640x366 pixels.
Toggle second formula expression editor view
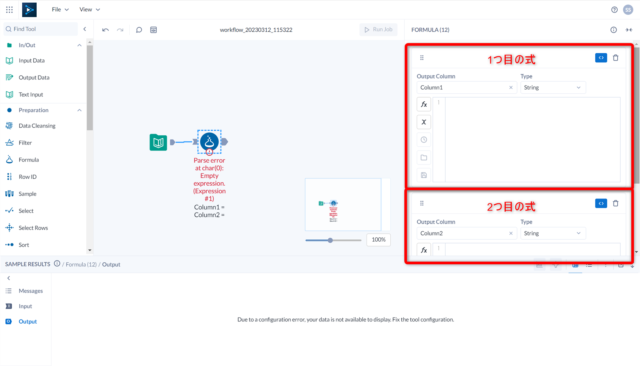pos(601,204)
